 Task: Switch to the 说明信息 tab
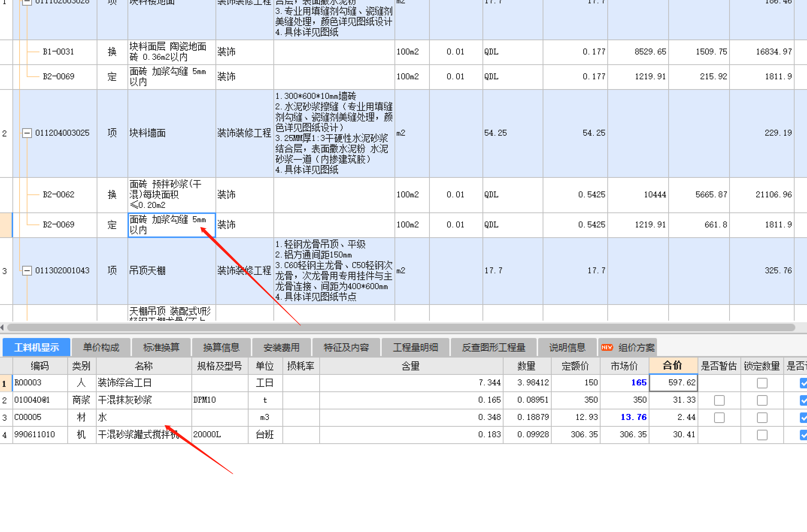pyautogui.click(x=567, y=347)
